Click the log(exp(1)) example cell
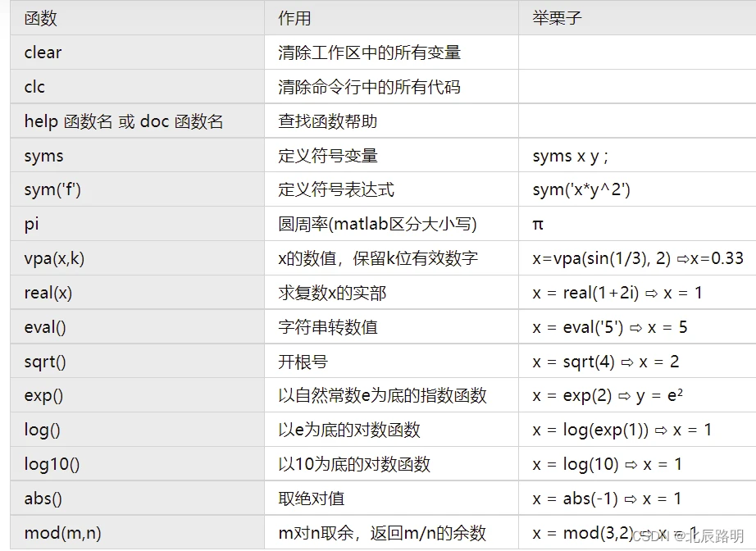Screen dimensions: 756x551 pyautogui.click(x=622, y=430)
